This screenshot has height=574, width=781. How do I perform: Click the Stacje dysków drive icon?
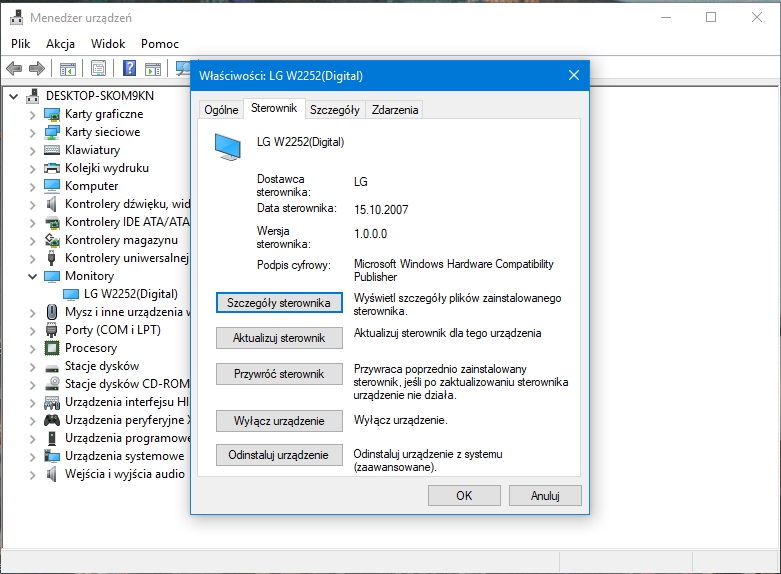(52, 369)
